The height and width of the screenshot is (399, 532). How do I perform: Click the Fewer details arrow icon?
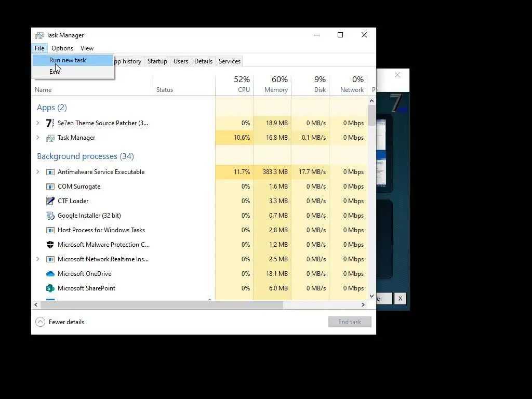40,322
